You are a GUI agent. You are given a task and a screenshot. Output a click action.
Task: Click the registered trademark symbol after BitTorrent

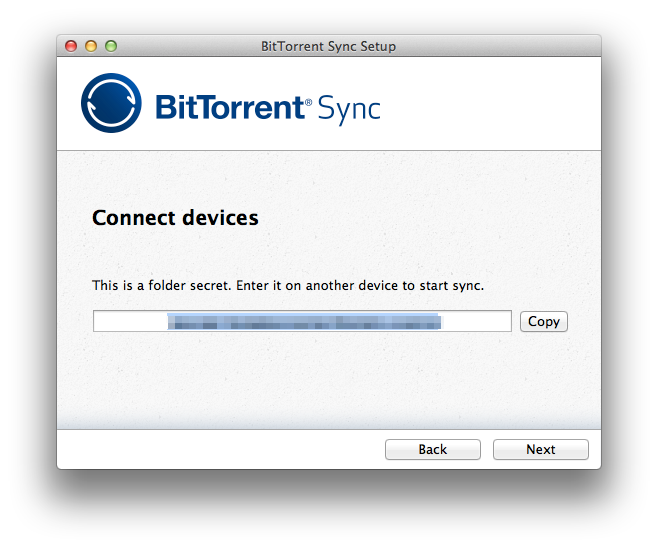(x=308, y=102)
